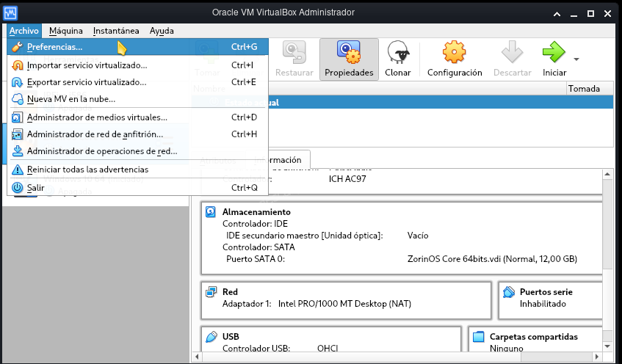Choose Exportar servicio virtualizado
Viewport: 622px width, 364px height.
137,82
